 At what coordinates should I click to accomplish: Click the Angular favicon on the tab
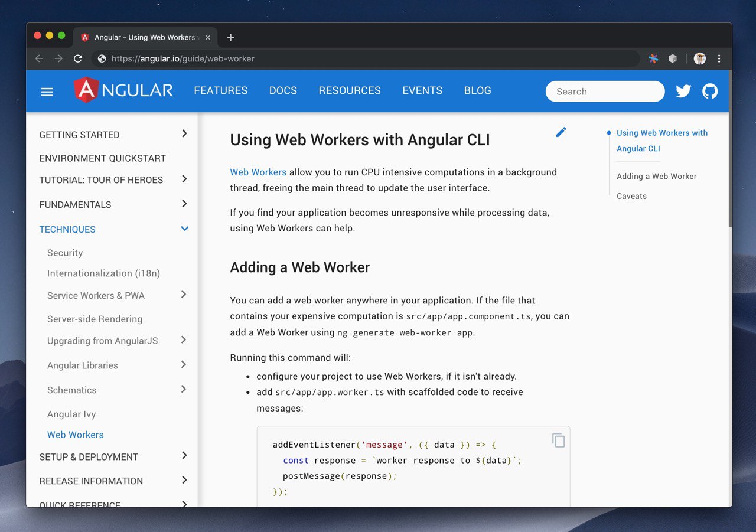tap(85, 37)
